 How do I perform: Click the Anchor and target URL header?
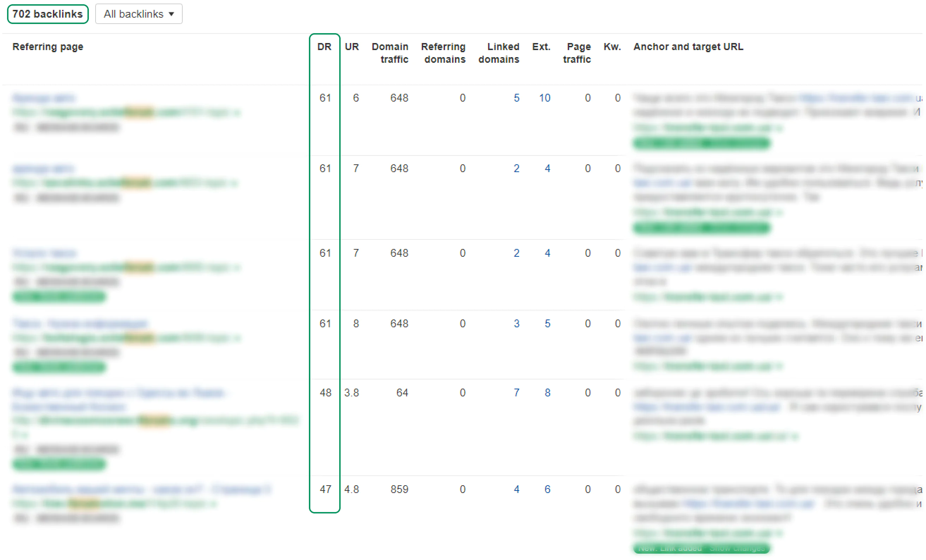click(688, 47)
